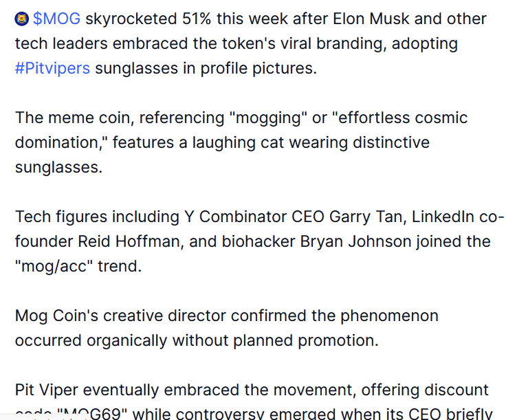This screenshot has width=528, height=420.
Task: Open the #Pitvipers hashtag link
Action: [52, 68]
